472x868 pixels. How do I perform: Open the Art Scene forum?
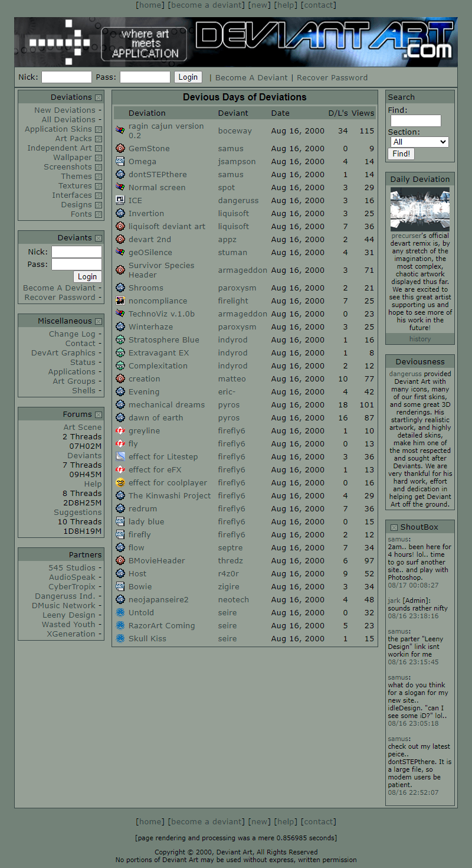[83, 427]
